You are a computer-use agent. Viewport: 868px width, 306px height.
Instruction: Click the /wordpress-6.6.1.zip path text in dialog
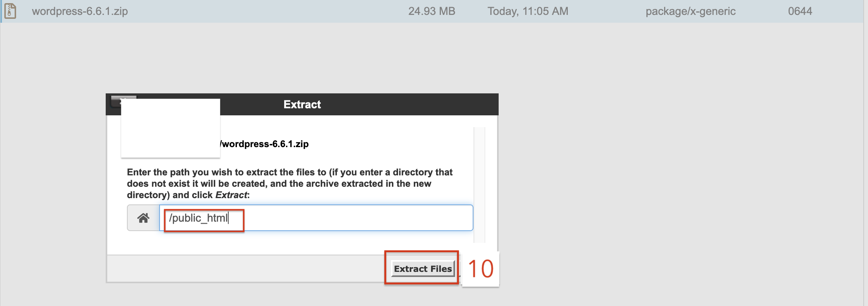tap(264, 144)
